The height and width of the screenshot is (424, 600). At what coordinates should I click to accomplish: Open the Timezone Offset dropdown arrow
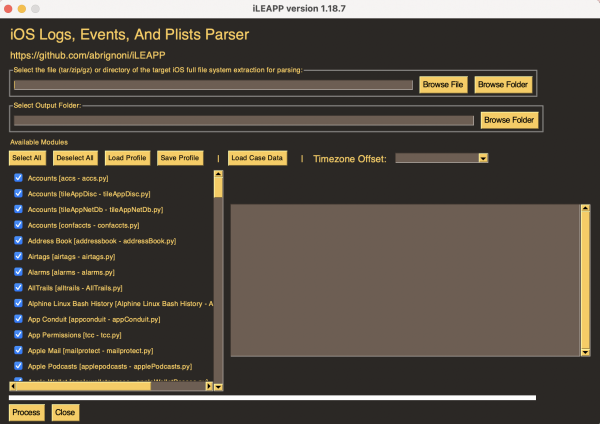tap(483, 158)
